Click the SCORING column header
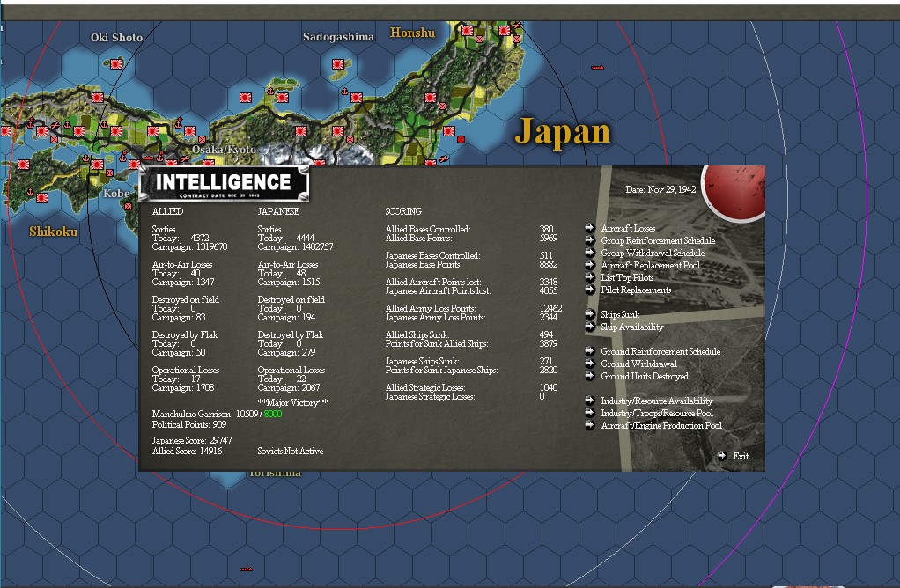The image size is (900, 588). [403, 211]
